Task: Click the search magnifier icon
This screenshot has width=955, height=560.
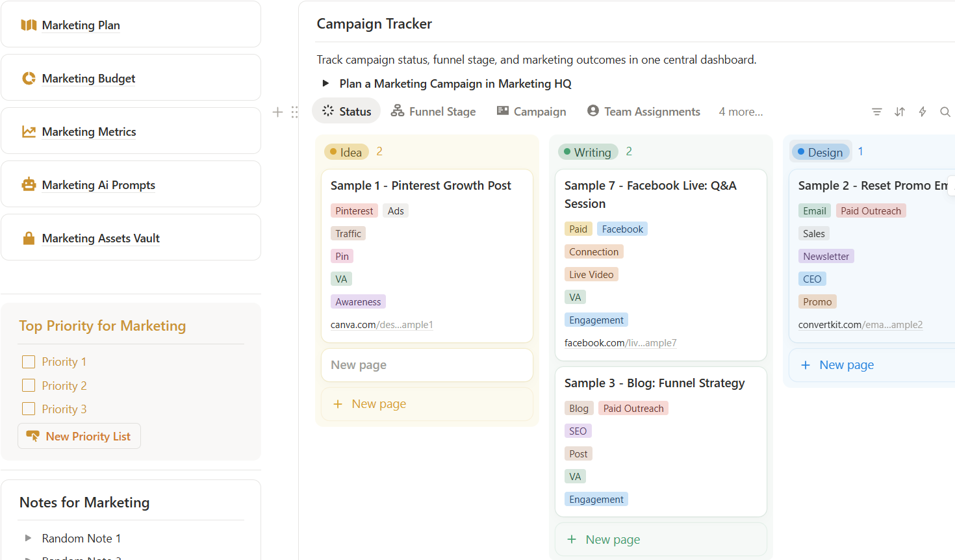Action: tap(945, 112)
